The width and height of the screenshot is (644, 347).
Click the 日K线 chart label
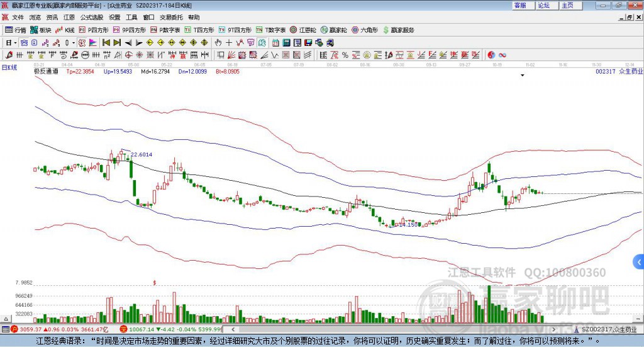coord(9,67)
